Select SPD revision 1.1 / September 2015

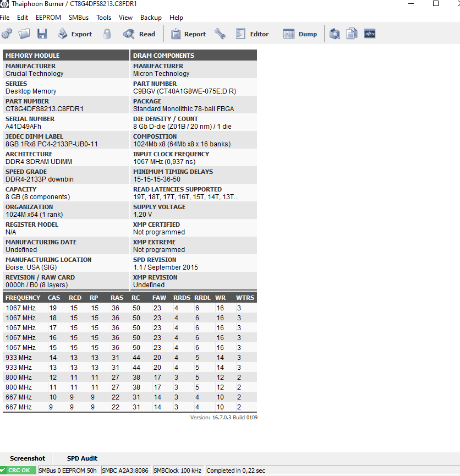tap(166, 267)
